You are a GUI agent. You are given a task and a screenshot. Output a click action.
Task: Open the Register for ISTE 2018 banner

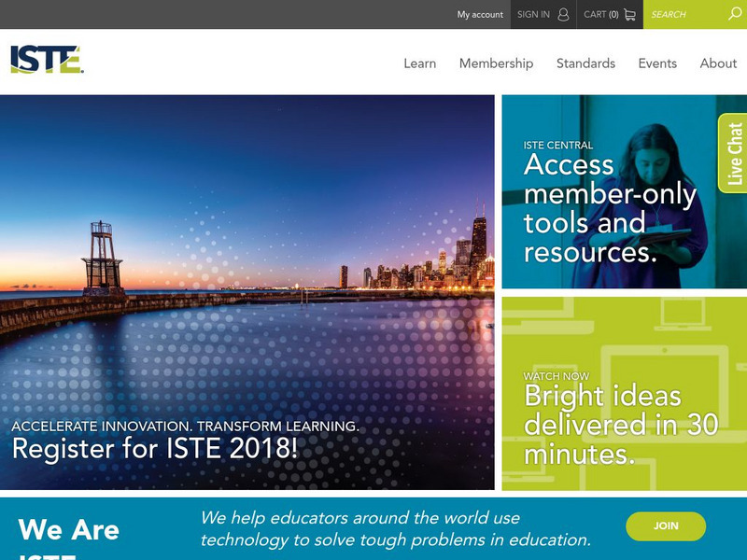click(155, 449)
